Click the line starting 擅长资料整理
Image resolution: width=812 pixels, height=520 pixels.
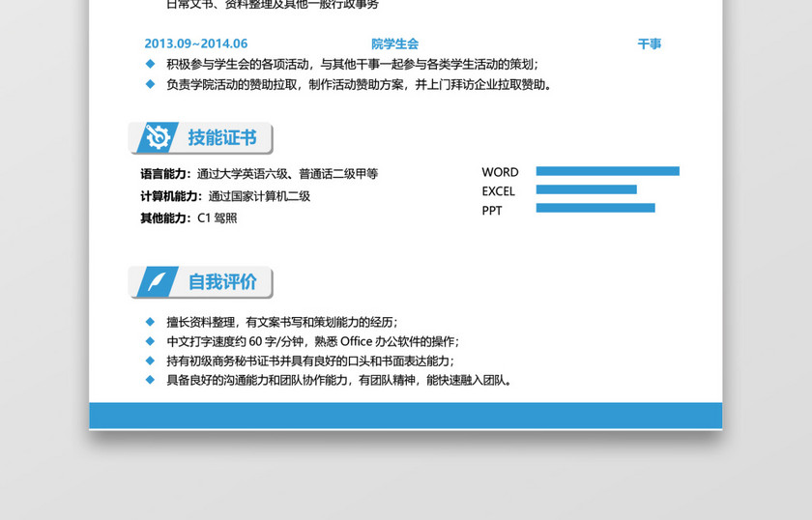click(282, 322)
